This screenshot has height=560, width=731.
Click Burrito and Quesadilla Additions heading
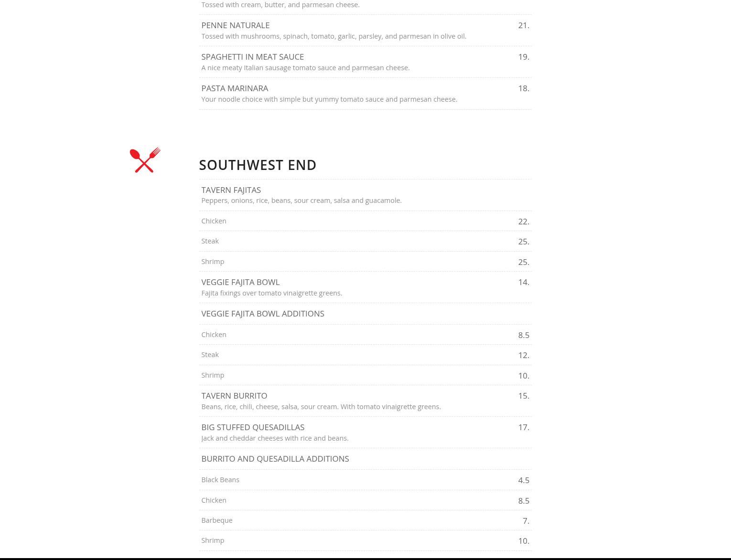[275, 459]
